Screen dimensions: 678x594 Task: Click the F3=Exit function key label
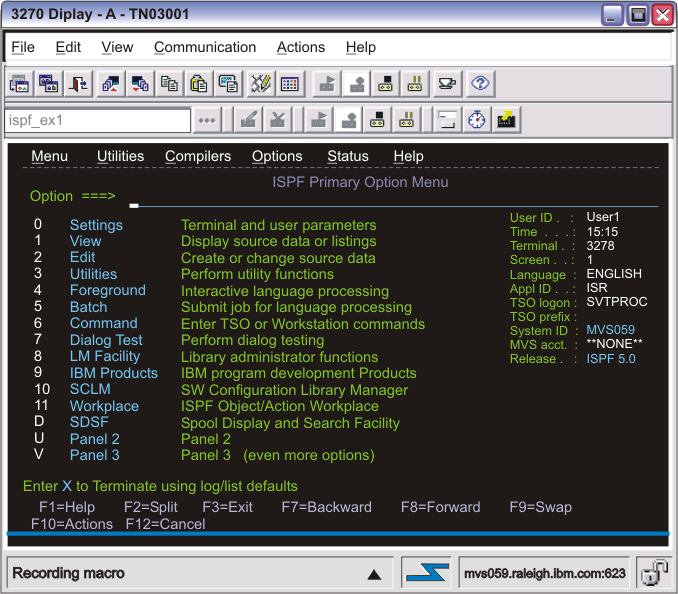pyautogui.click(x=227, y=507)
